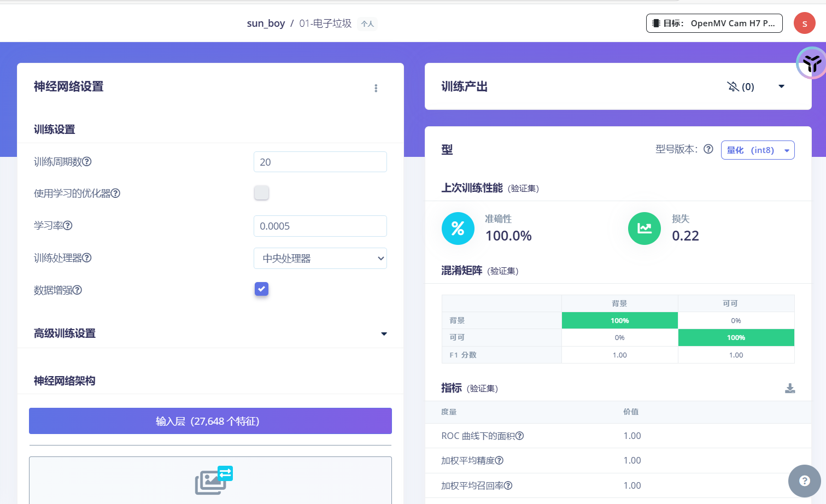Click help icon beside 加权平均精度
Image resolution: width=826 pixels, height=504 pixels.
pos(499,460)
